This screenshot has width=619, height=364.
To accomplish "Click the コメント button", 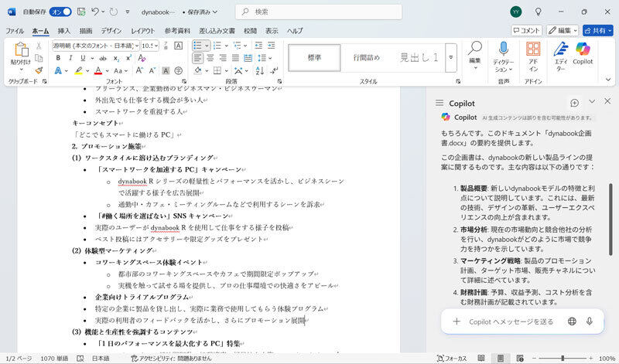I will click(x=527, y=30).
